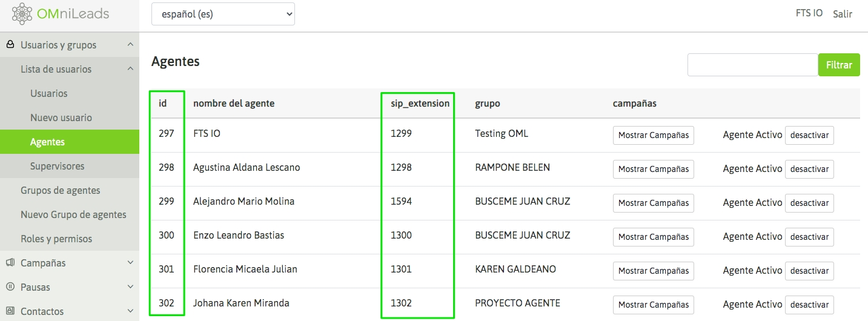Click the agent filter search field
Screen dimensions: 868x321
click(752, 65)
